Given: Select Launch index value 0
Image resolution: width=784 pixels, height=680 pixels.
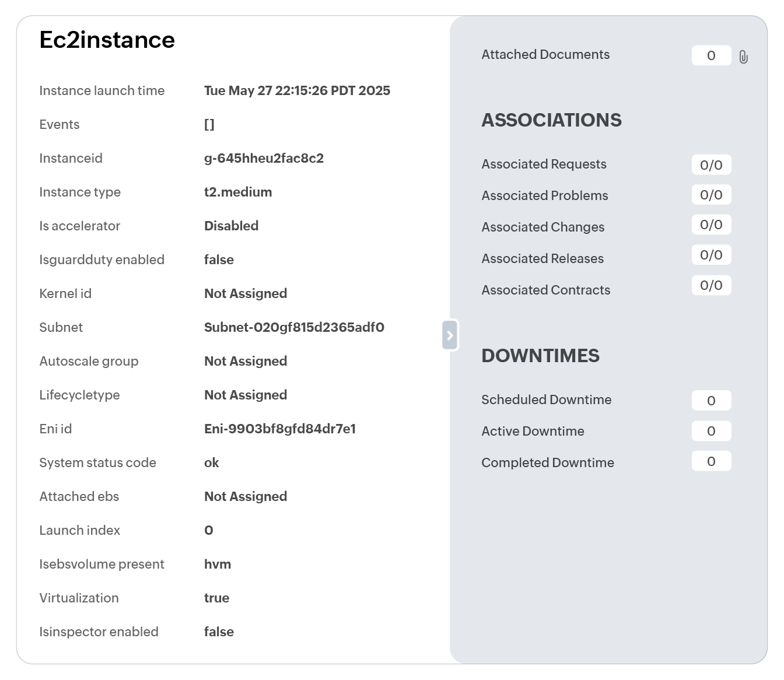Looking at the screenshot, I should (x=209, y=530).
